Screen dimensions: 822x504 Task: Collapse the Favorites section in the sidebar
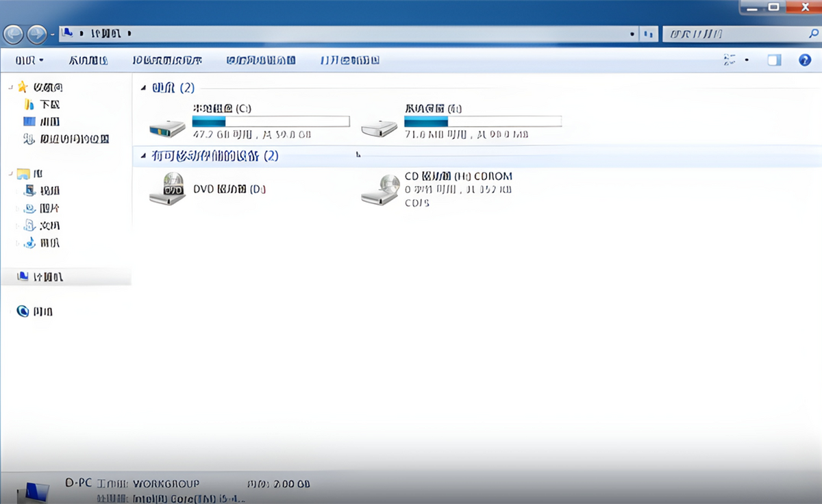coord(11,87)
